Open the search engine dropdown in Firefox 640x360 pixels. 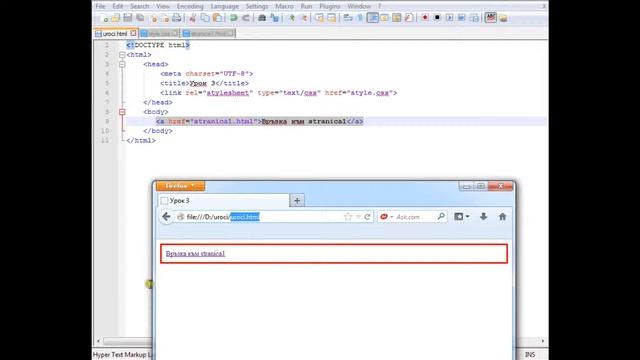(x=387, y=217)
